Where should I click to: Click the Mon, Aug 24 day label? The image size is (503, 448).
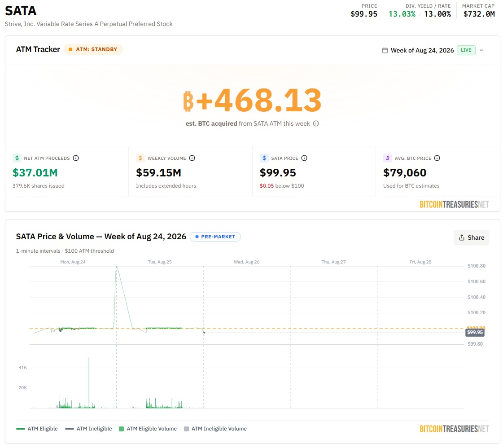click(x=73, y=262)
